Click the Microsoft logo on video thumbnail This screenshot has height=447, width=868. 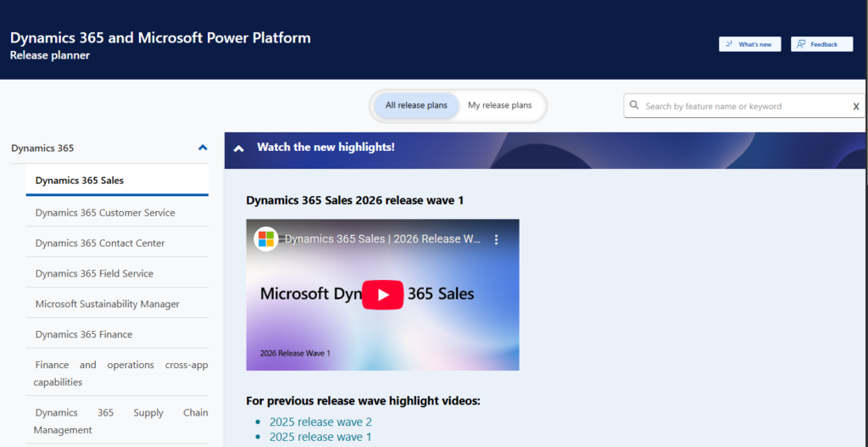pos(266,239)
